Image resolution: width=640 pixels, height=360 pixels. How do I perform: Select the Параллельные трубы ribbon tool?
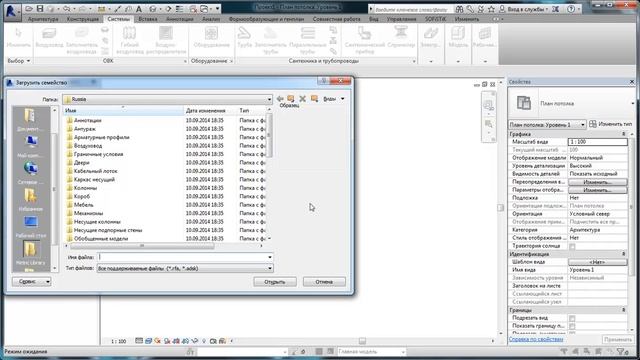coord(308,40)
